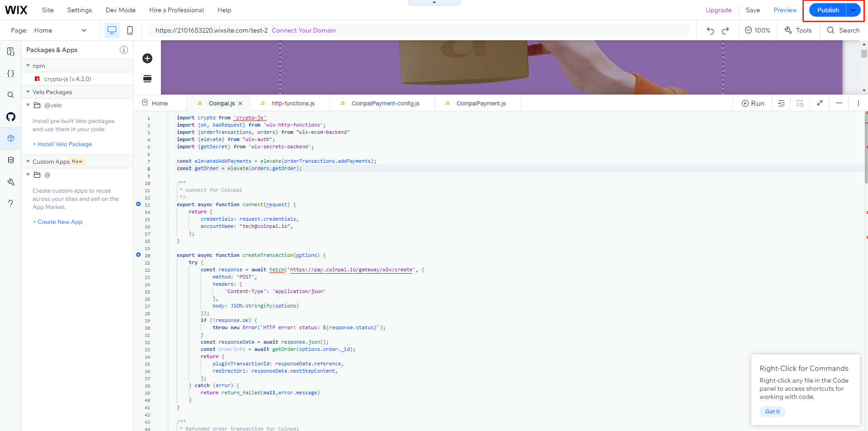Click the site URL in address bar

212,30
